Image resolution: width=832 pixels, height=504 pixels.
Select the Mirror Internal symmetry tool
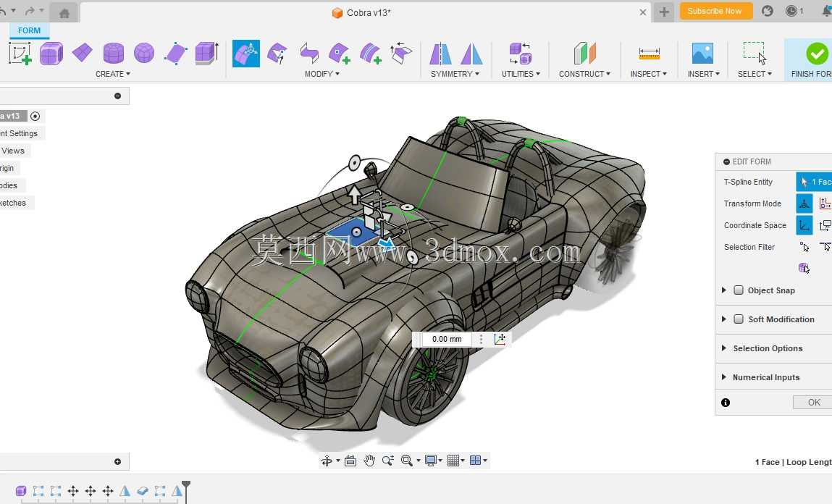tap(440, 54)
